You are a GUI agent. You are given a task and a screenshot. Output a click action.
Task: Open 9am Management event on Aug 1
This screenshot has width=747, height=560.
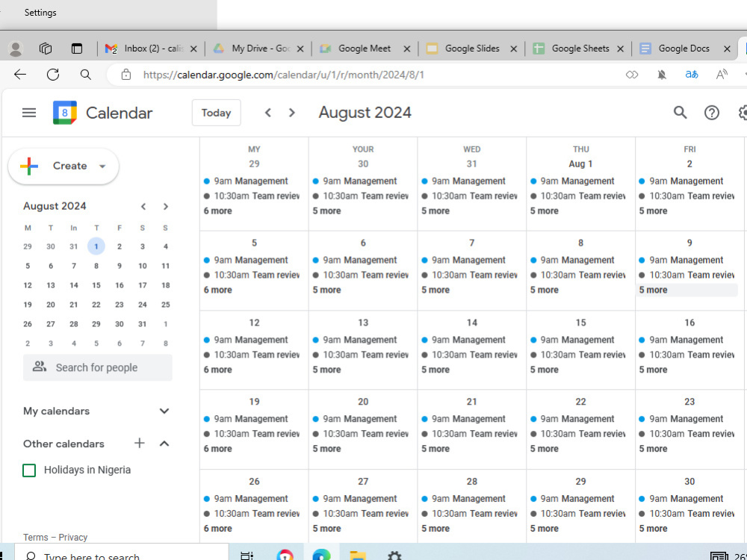click(x=577, y=181)
